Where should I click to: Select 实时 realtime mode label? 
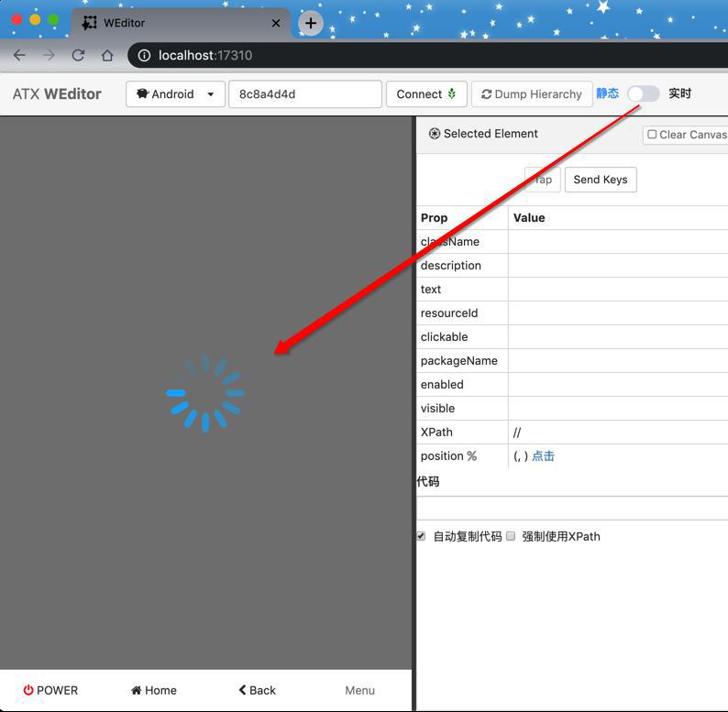point(679,93)
